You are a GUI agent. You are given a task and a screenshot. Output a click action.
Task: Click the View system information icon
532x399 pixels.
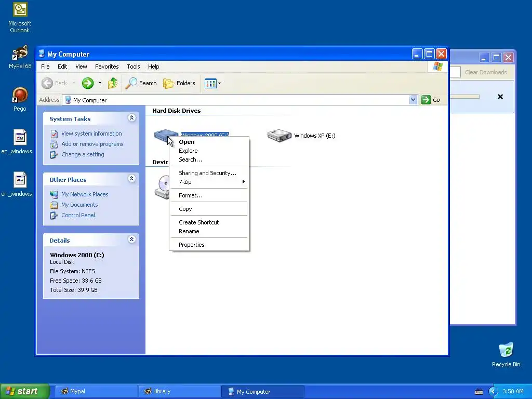[x=54, y=134]
